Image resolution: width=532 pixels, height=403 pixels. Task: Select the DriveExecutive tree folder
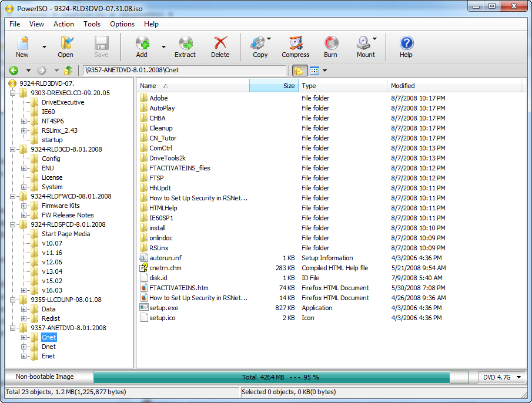pyautogui.click(x=63, y=102)
